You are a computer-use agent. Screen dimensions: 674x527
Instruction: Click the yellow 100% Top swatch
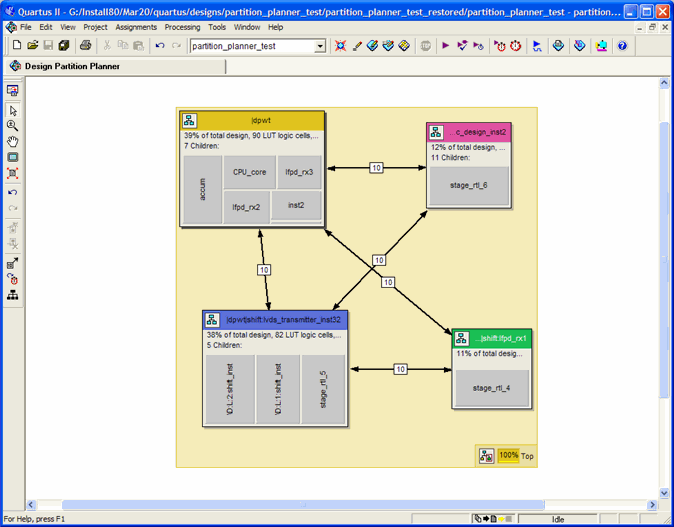tap(508, 456)
